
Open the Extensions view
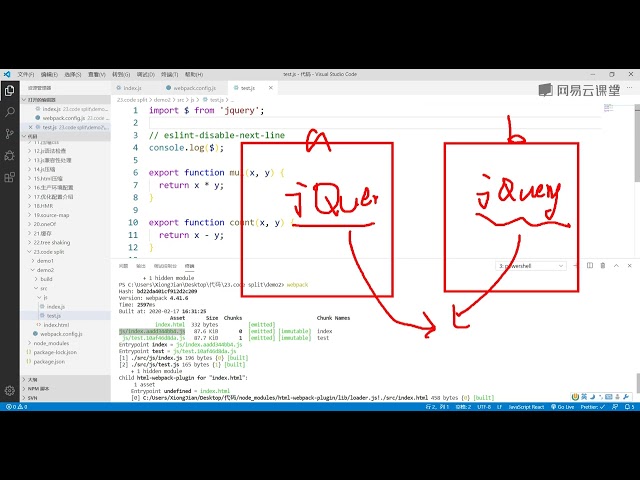click(x=9, y=177)
